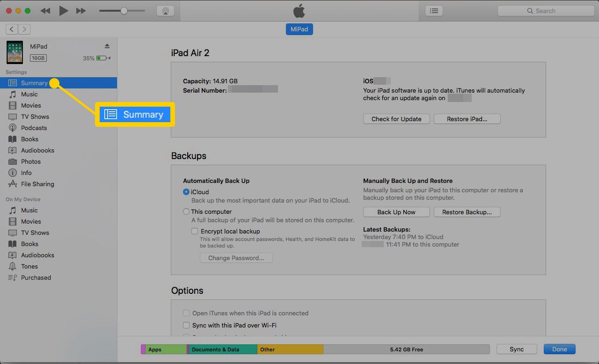
Task: Open Summary in Settings sidebar
Action: pos(58,83)
